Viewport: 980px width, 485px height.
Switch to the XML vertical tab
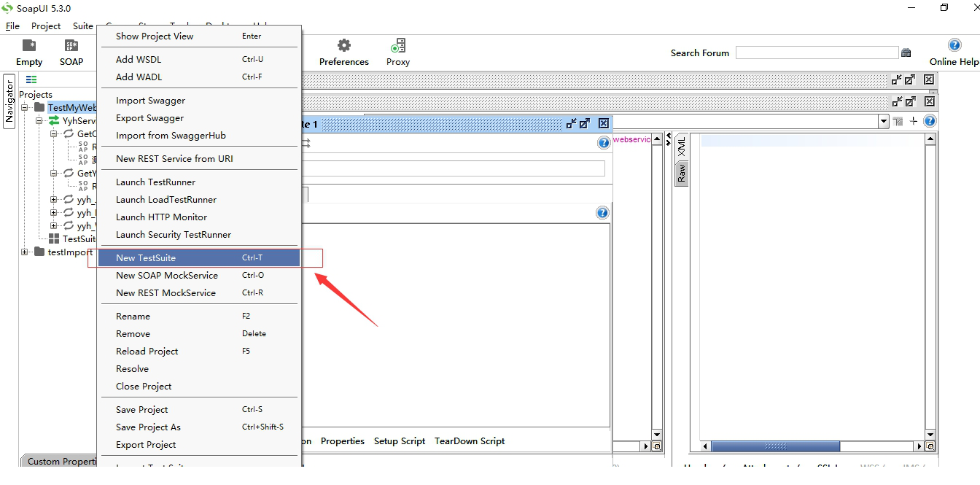click(681, 146)
